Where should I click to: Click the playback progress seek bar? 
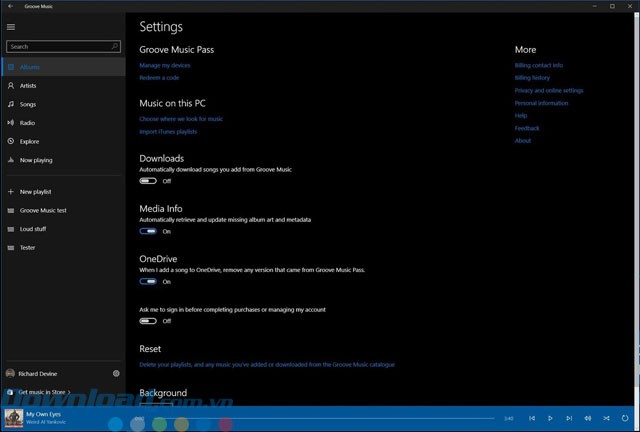click(x=300, y=418)
